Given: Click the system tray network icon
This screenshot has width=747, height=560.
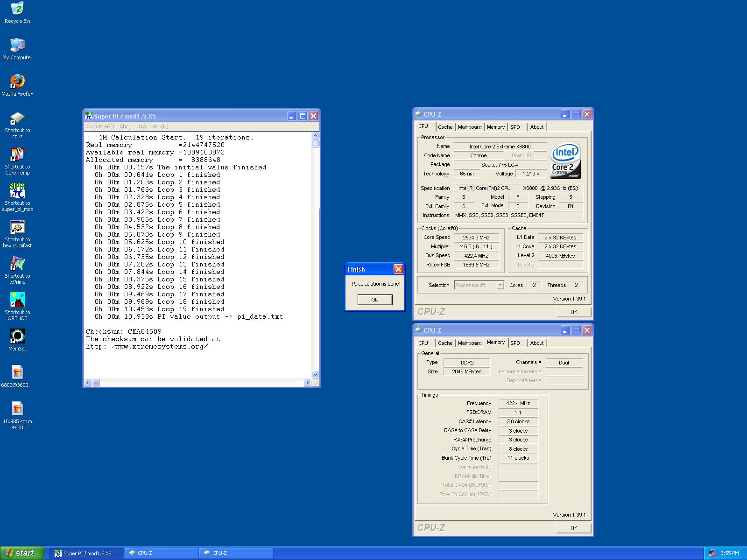Looking at the screenshot, I should pos(712,553).
